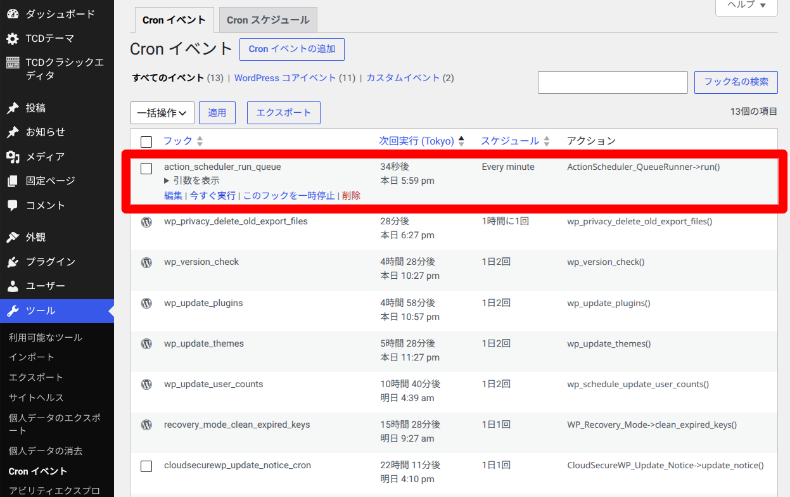Click 今すぐ実行 link for action_scheduler_run_queue

click(x=213, y=196)
